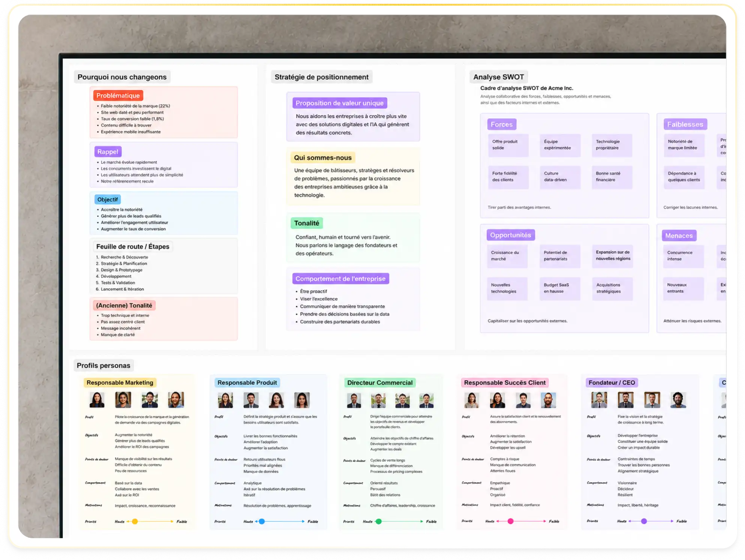This screenshot has width=745, height=560.
Task: Select the "Profils personas" section title
Action: click(x=103, y=366)
